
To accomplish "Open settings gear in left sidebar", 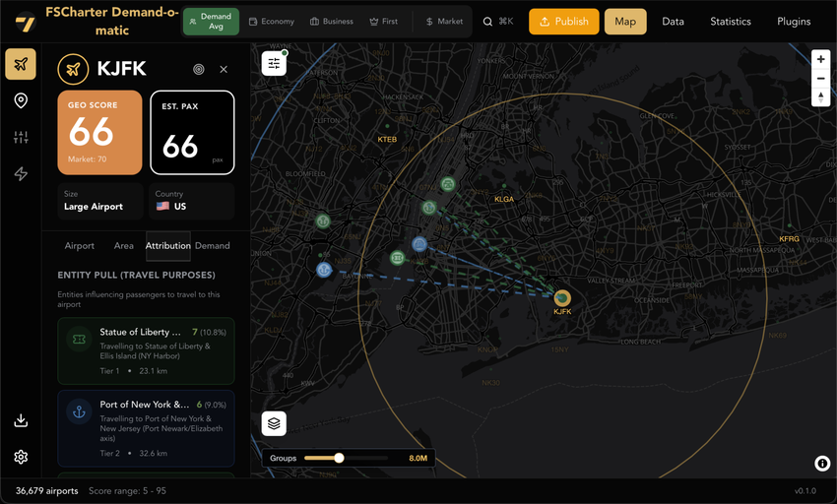I will [21, 457].
